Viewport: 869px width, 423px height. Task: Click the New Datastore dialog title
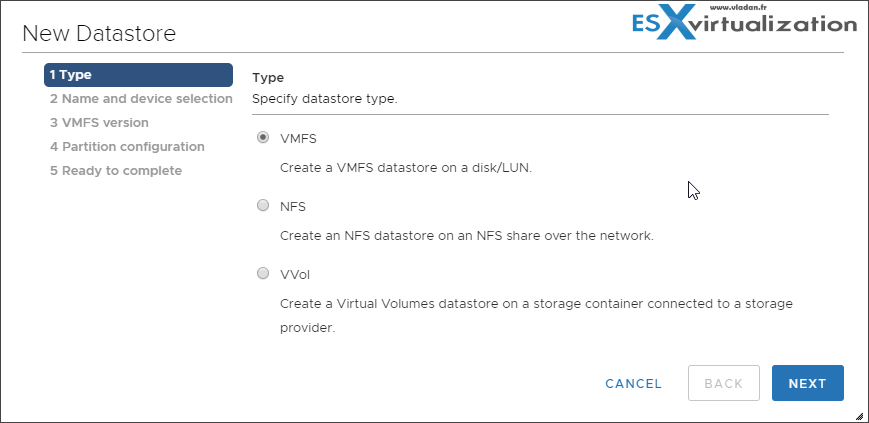pos(99,34)
